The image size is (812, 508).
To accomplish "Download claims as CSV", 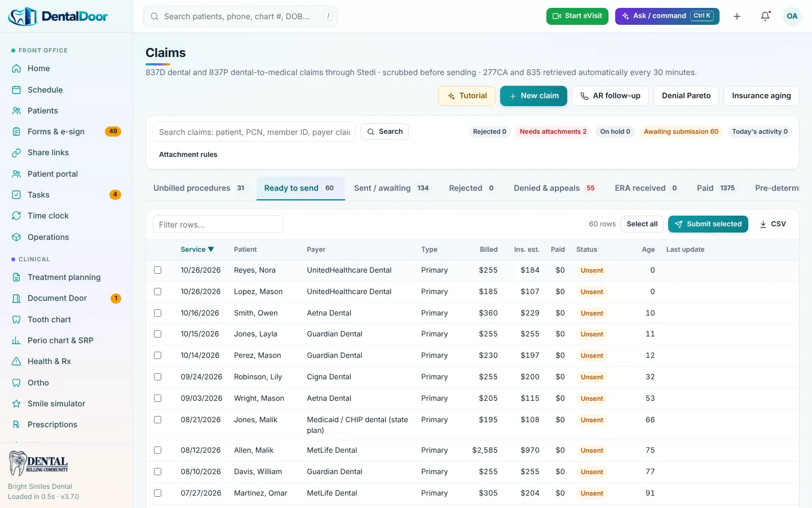I will pos(773,224).
